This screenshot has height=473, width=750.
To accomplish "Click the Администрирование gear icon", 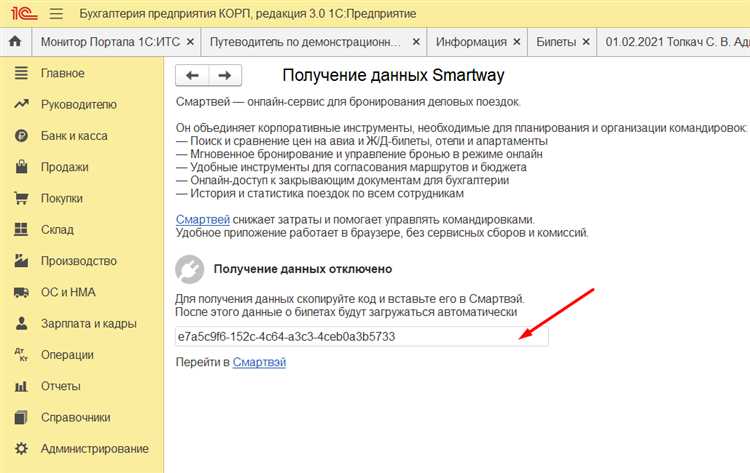I will click(x=21, y=449).
